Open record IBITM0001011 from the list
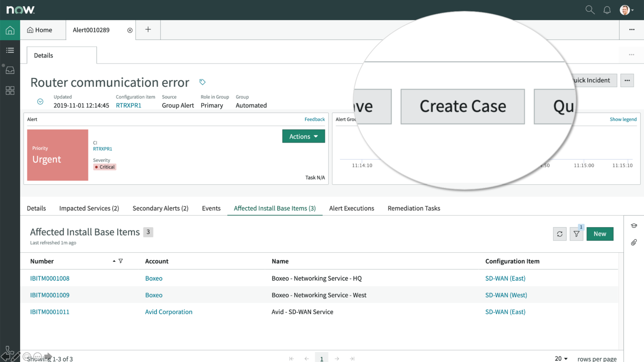This screenshot has height=362, width=644. (x=49, y=312)
